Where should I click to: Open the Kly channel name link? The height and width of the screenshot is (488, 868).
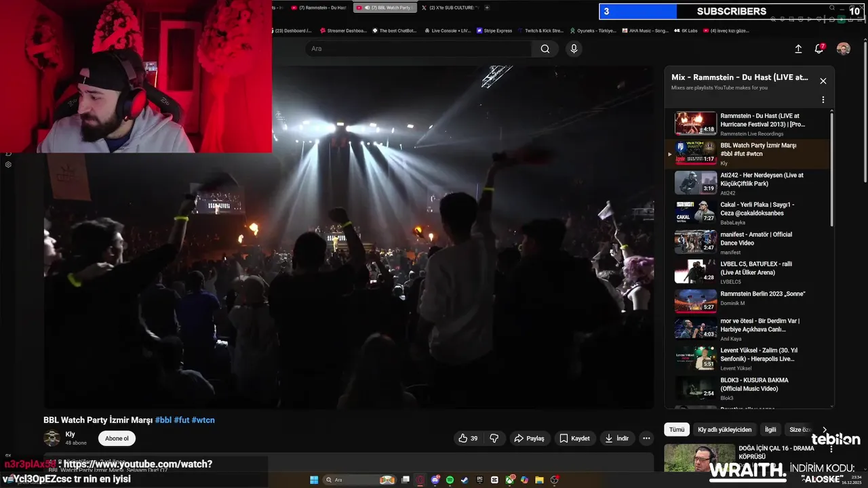click(71, 434)
